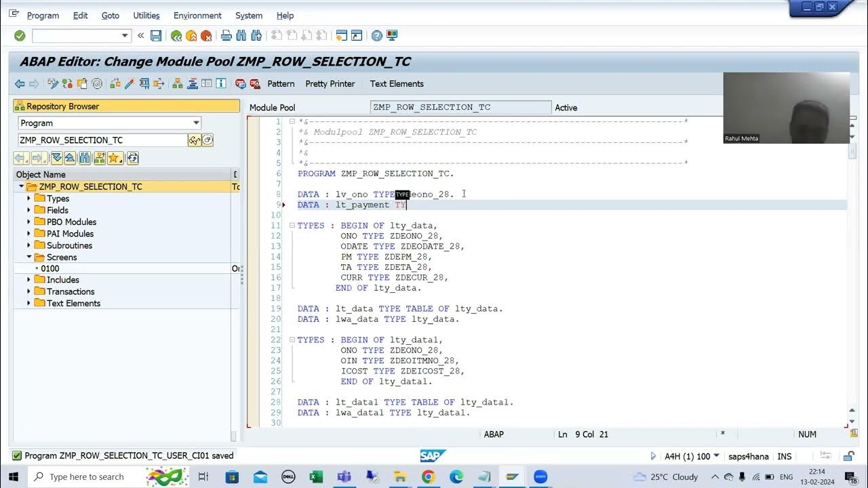Click the Generate Shortcut icon
This screenshot has width=868, height=488.
tap(357, 35)
